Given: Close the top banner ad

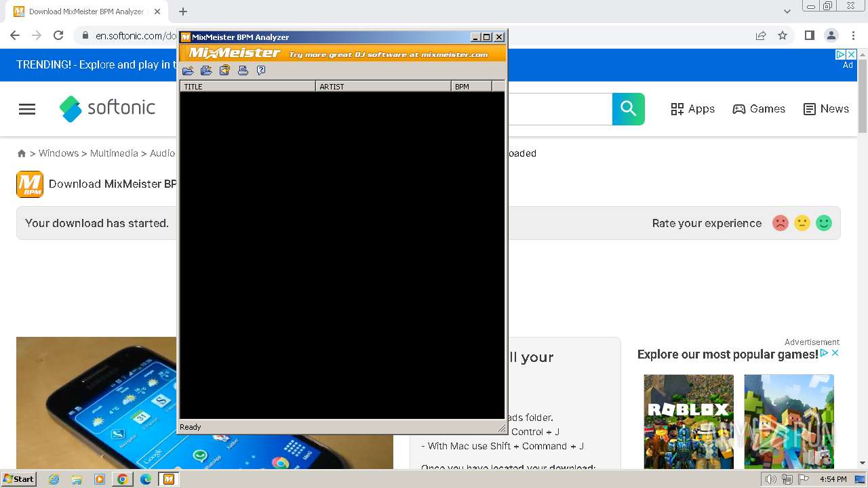Looking at the screenshot, I should (x=852, y=54).
